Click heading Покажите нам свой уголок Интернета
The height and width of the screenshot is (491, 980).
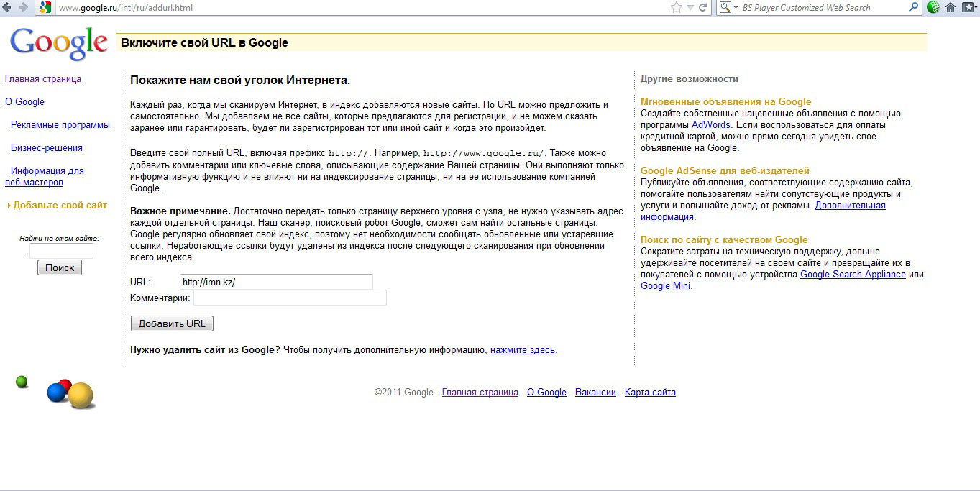point(240,81)
